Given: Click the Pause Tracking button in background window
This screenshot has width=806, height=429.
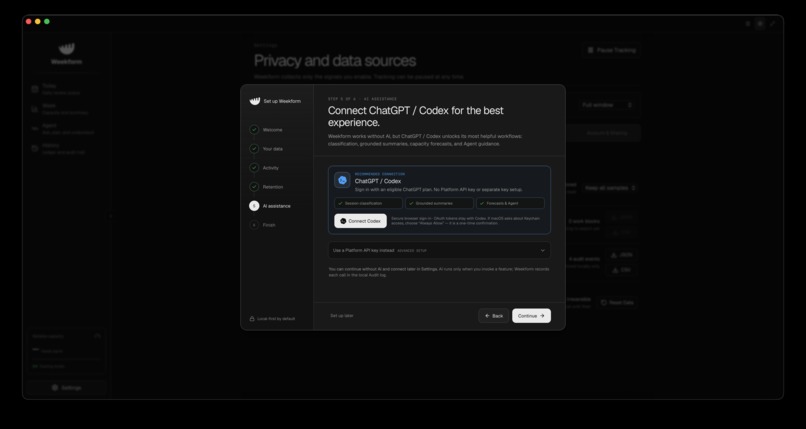Looking at the screenshot, I should pos(612,50).
